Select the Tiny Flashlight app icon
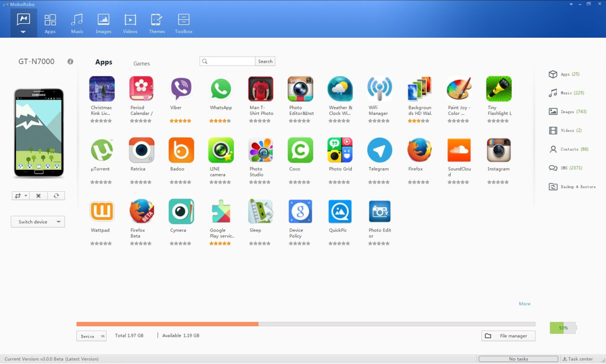Screen dimensions: 606x364 (499, 89)
